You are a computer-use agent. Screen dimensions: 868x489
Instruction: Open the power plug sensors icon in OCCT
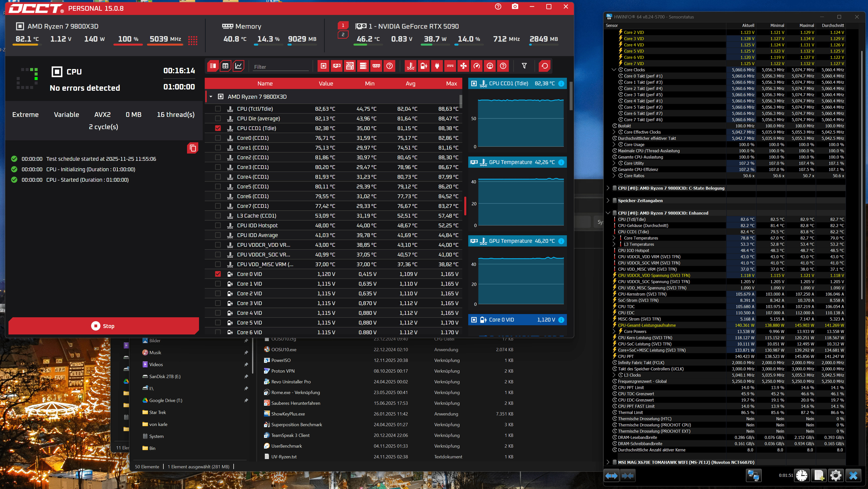pos(437,66)
